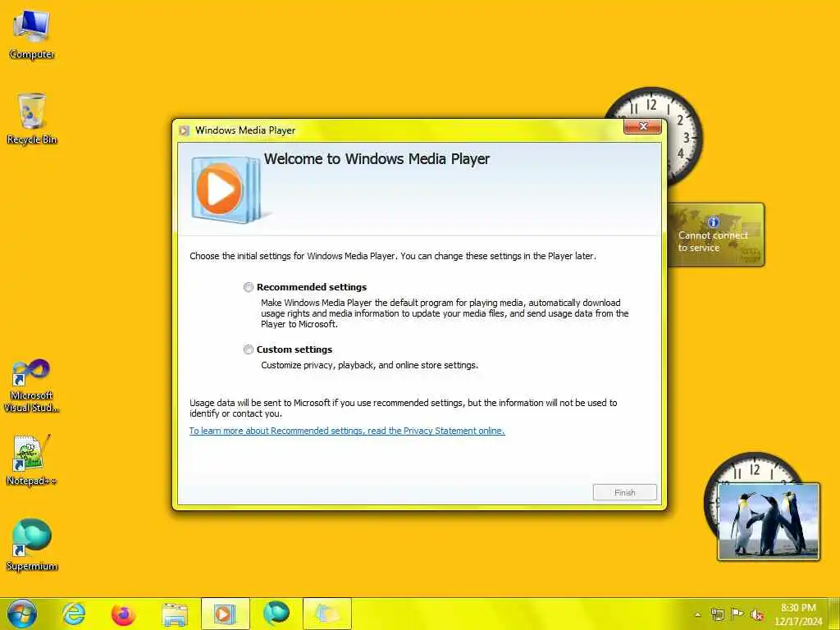Close the Windows Media Player dialog
The image size is (840, 630).
643,126
